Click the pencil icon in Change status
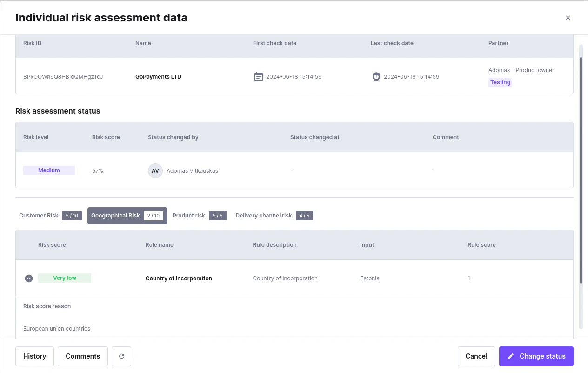This screenshot has width=588, height=373. [x=511, y=356]
